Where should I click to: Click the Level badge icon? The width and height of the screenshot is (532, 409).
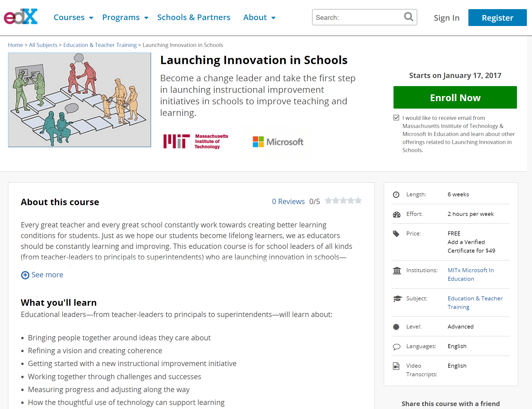point(396,327)
